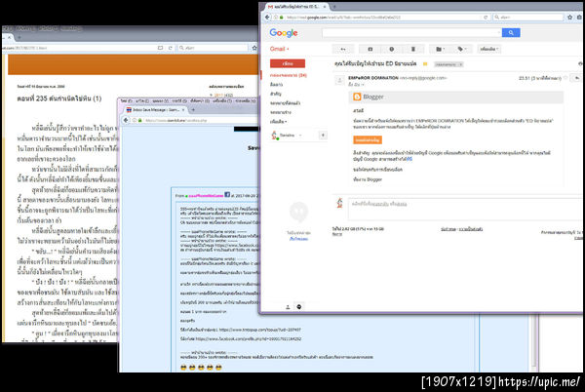Screen dimensions: 585x392
Task: Toggle the yellow importance marker beside subject
Action: click(x=425, y=64)
